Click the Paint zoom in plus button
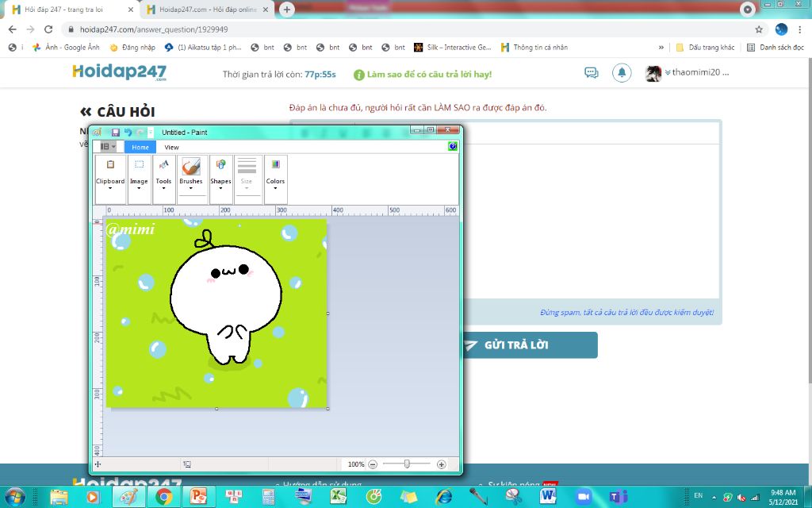The height and width of the screenshot is (508, 812). coord(441,464)
